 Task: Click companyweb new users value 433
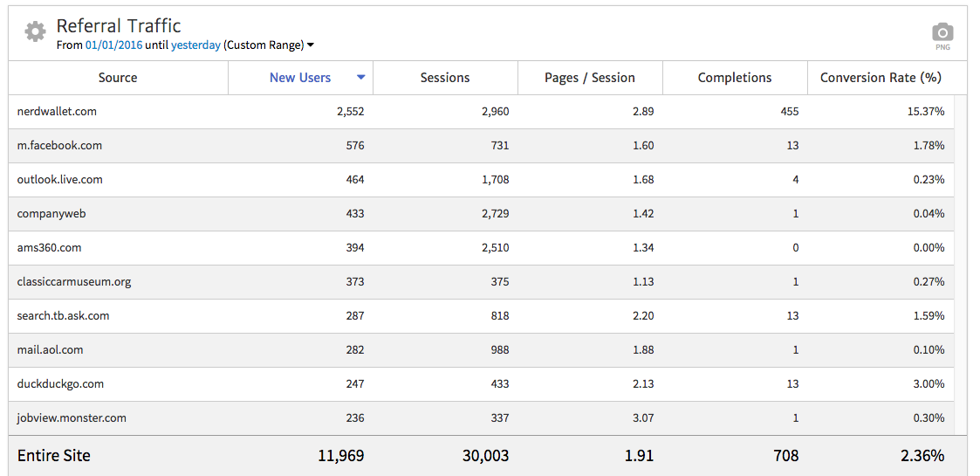tap(355, 213)
